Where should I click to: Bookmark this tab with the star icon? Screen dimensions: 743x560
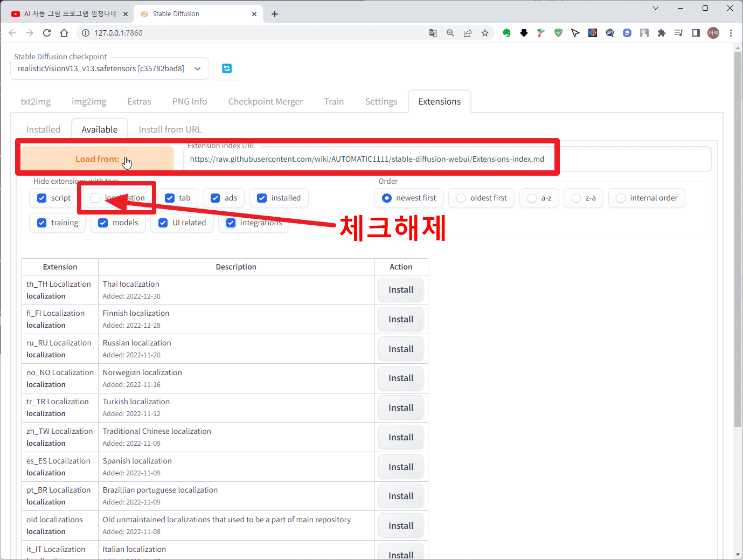click(485, 33)
